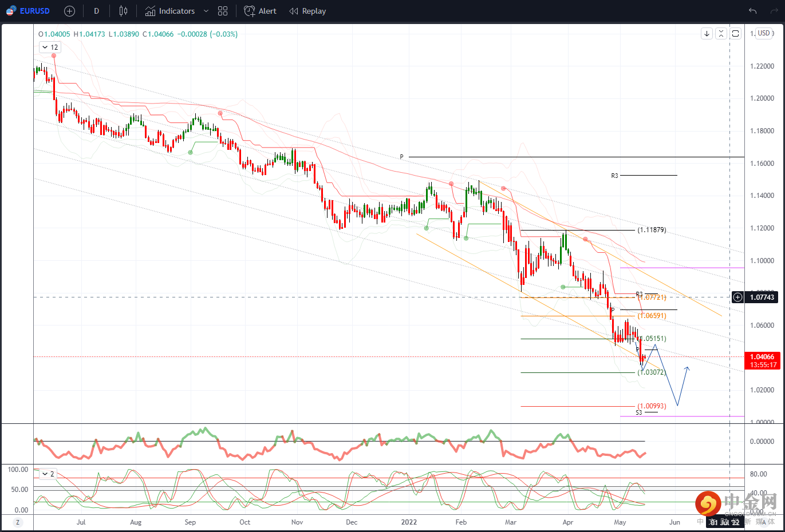Click 1.14000 on the price scale
The width and height of the screenshot is (785, 532).
(762, 196)
